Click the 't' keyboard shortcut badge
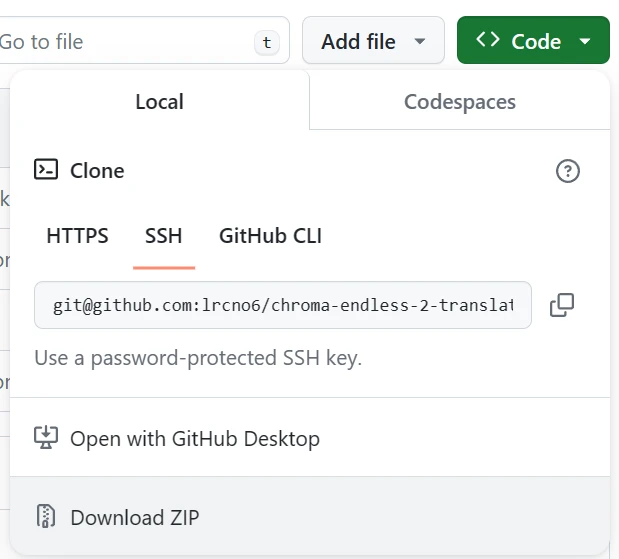The height and width of the screenshot is (559, 619). coord(266,42)
